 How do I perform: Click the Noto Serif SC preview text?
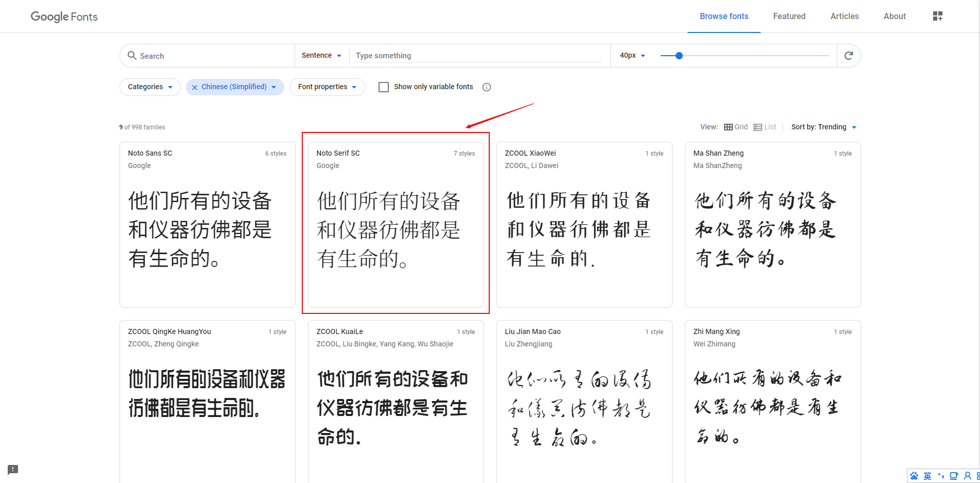pyautogui.click(x=389, y=230)
